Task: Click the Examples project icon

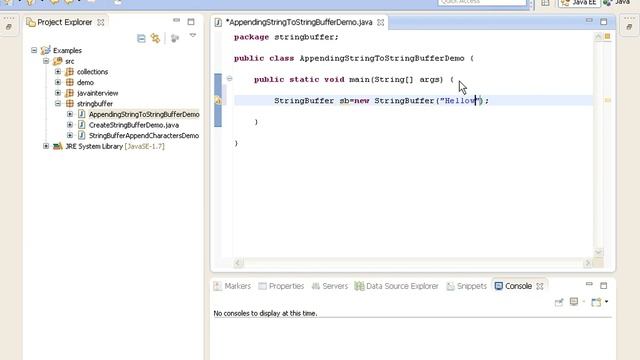Action: coord(45,50)
